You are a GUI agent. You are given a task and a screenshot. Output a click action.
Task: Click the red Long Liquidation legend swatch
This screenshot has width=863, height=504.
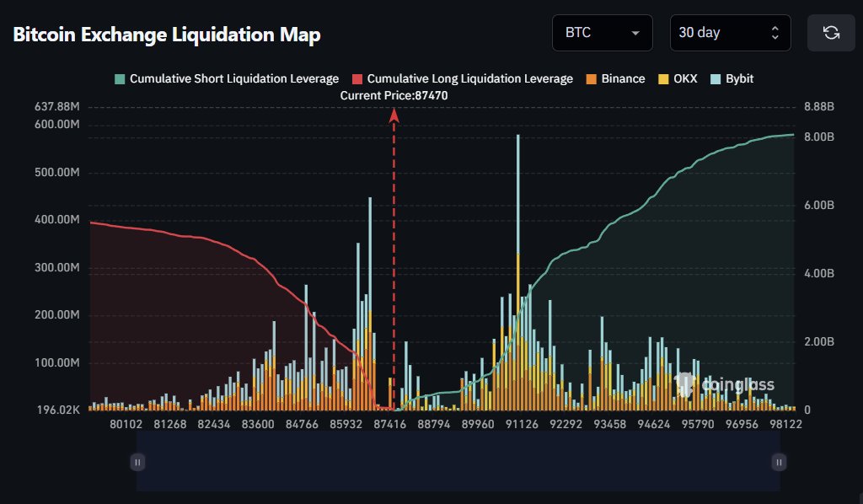[357, 78]
